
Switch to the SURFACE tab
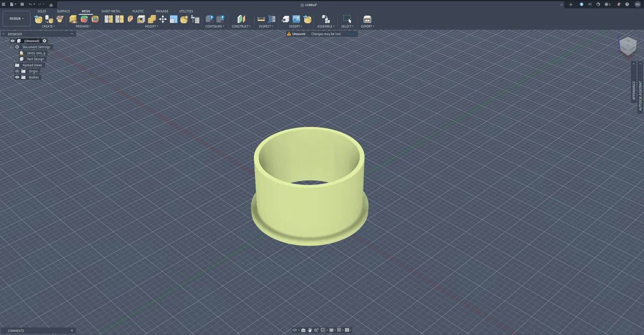click(64, 11)
